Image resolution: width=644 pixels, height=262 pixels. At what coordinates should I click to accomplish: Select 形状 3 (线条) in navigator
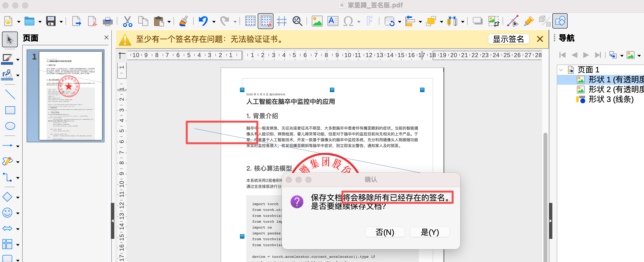611,99
